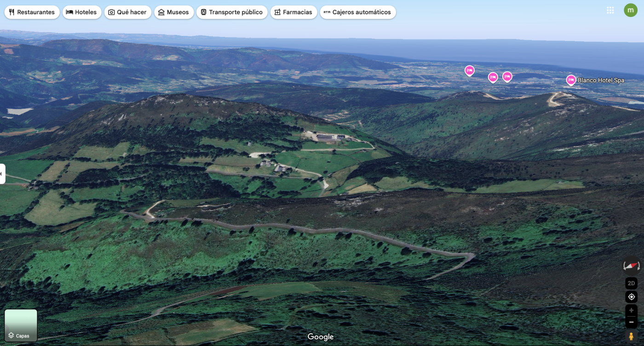Show Hoteles on the map

[x=81, y=12]
